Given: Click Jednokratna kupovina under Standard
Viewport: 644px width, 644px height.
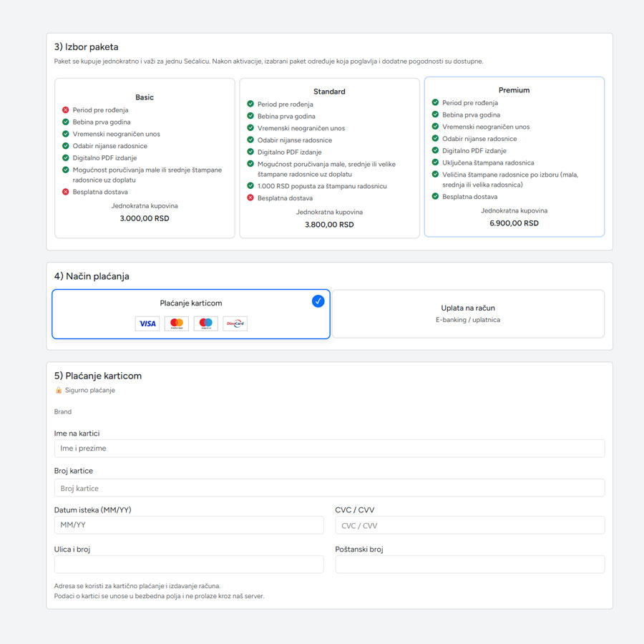Looking at the screenshot, I should (x=329, y=212).
